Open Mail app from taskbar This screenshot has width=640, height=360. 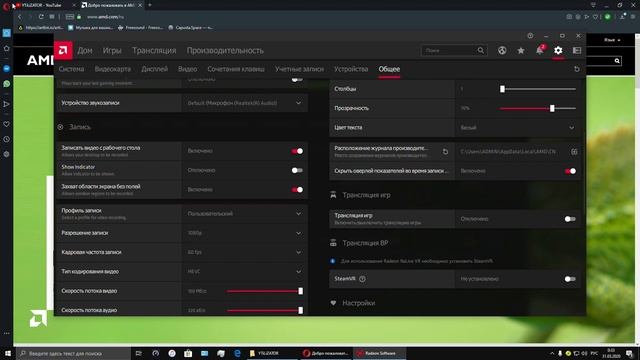(x=204, y=353)
